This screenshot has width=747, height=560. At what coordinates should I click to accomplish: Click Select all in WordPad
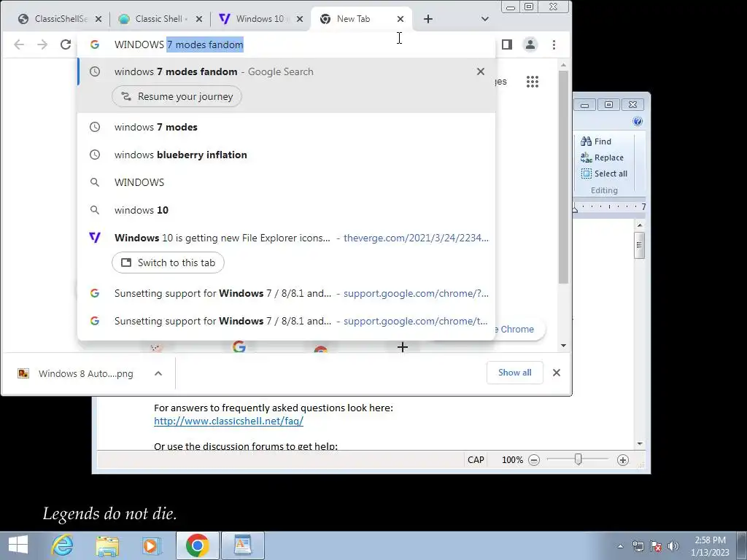tap(604, 174)
